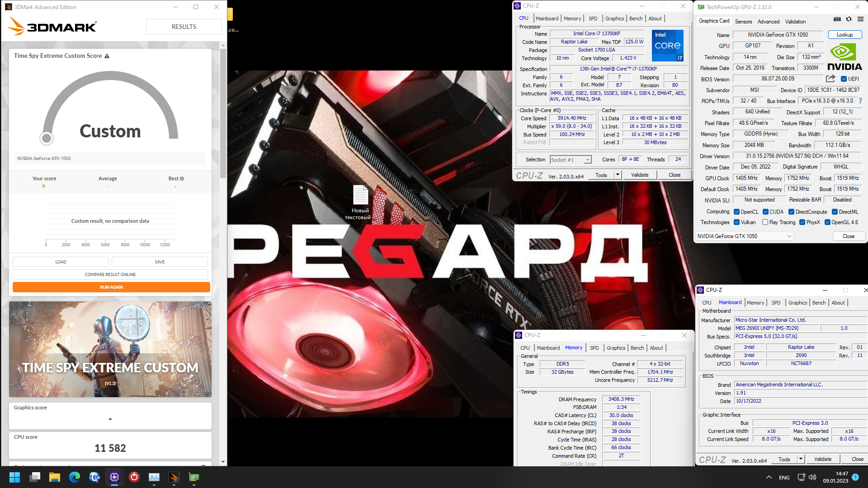Click the volume speaker tray icon
Viewport: 868px width, 488px height.
click(x=812, y=477)
